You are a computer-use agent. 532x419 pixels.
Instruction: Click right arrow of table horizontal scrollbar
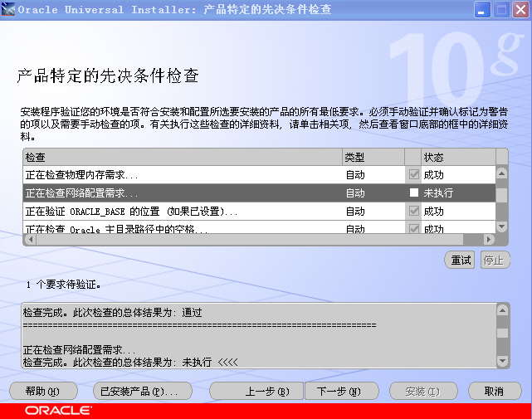(x=489, y=239)
